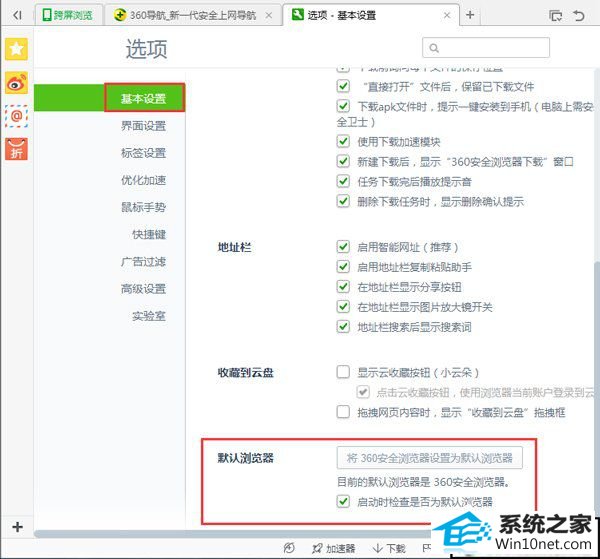The width and height of the screenshot is (600, 559).
Task: Toggle 直接打开 keep downloaded file checkbox
Action: click(343, 86)
